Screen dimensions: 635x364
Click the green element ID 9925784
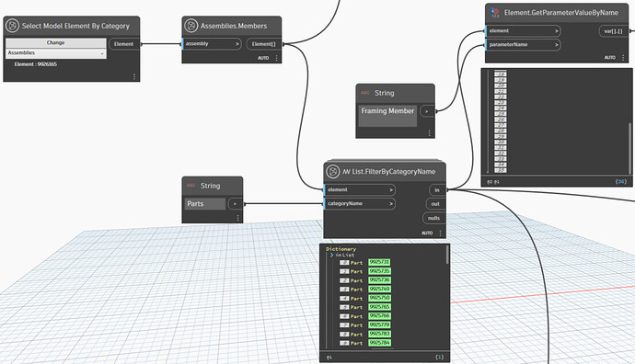tap(379, 343)
